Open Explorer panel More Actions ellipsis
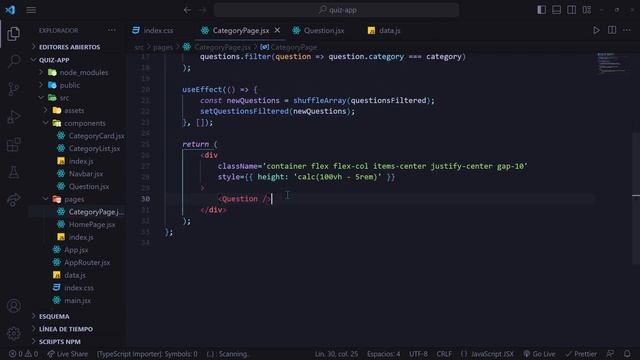640x360 pixels. [x=111, y=30]
